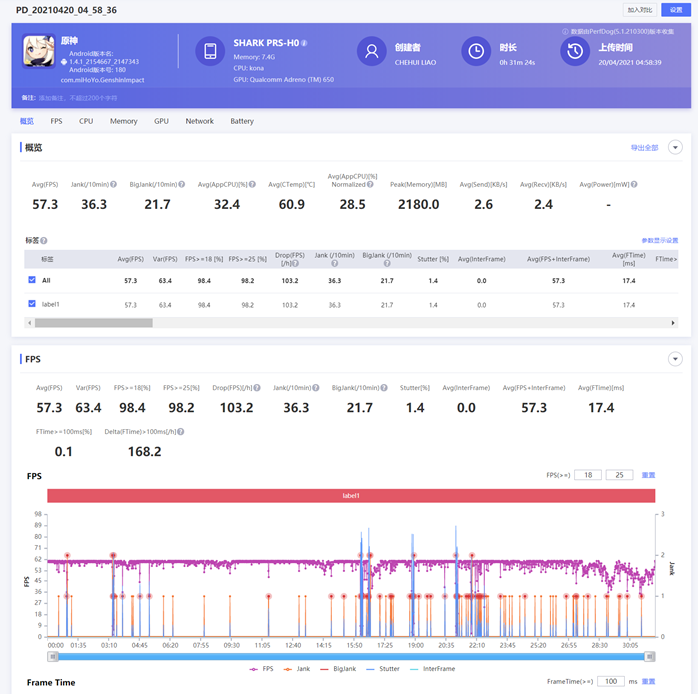The width and height of the screenshot is (698, 694).
Task: Click the FPS(>=) 18 threshold input field
Action: [x=589, y=475]
